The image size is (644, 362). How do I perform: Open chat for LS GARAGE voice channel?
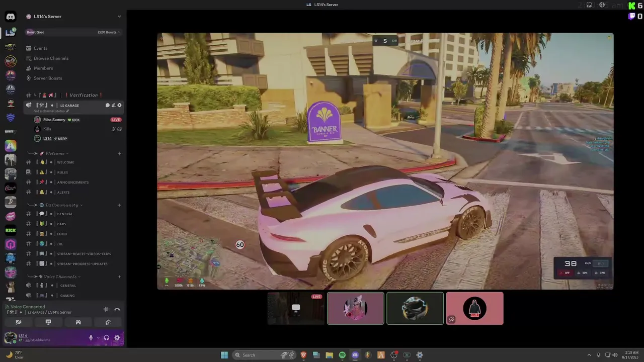(107, 106)
